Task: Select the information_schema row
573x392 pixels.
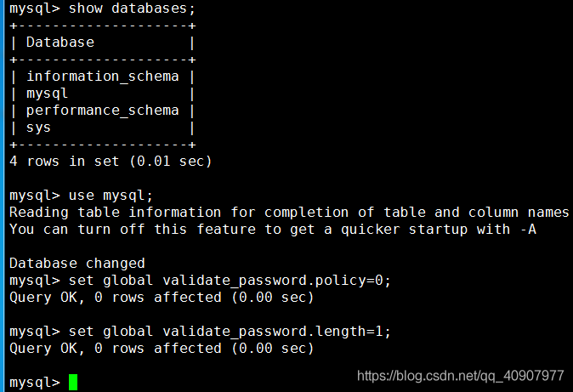Action: [x=102, y=76]
